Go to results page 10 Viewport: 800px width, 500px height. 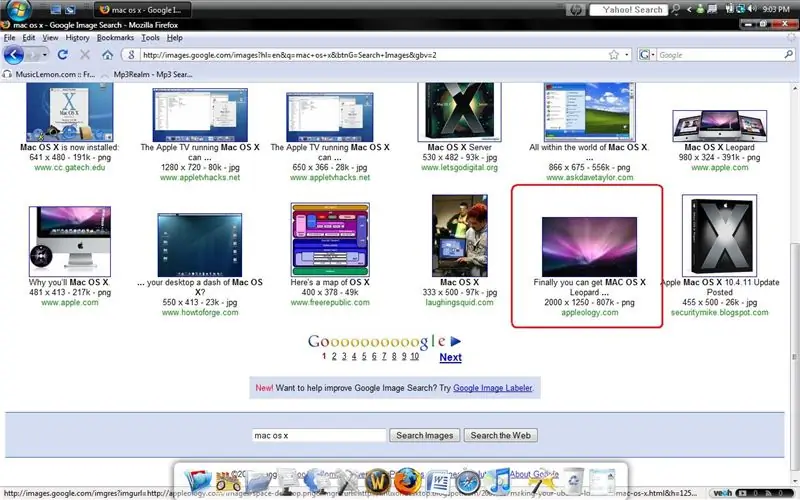tap(414, 356)
